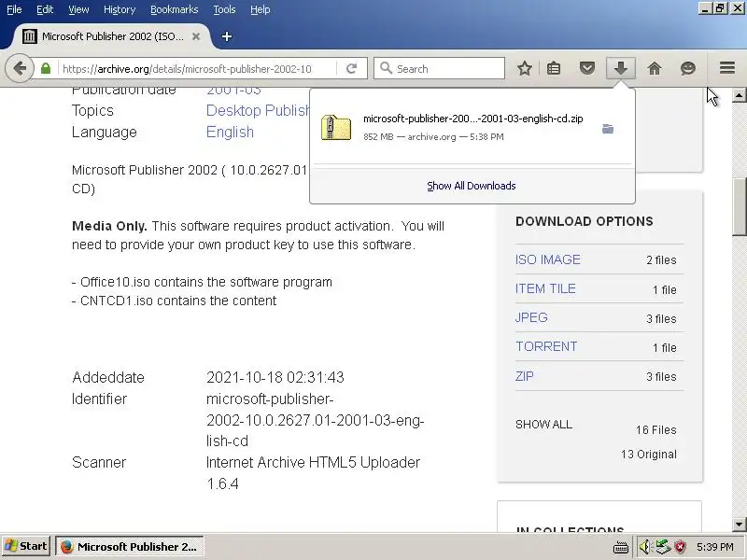Click the archive.org tab favicon
Screen dimensions: 747x560
coord(30,36)
